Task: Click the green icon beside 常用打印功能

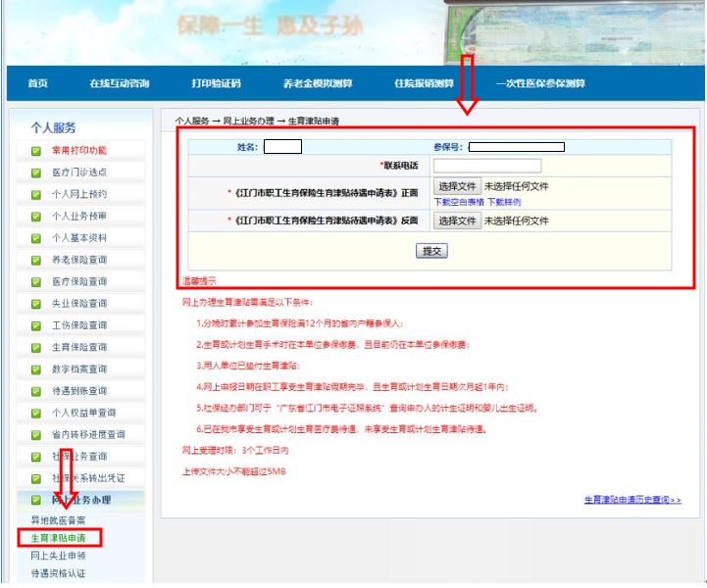Action: [x=36, y=151]
